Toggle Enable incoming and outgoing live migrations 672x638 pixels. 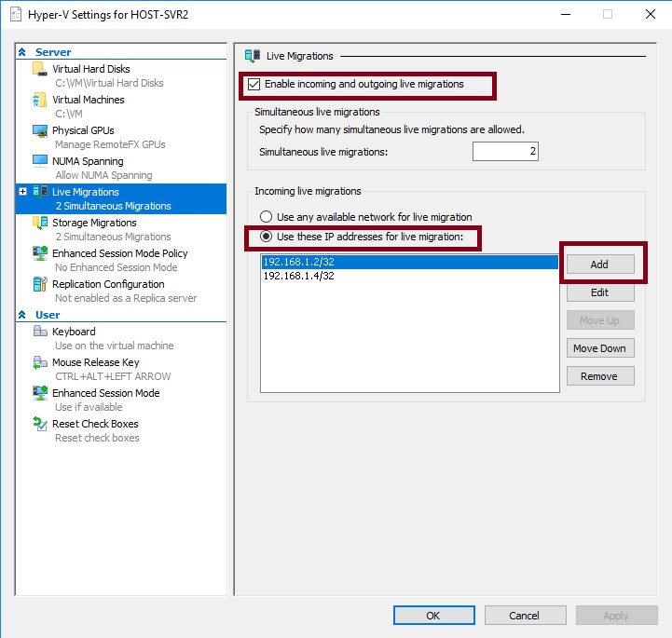point(254,85)
